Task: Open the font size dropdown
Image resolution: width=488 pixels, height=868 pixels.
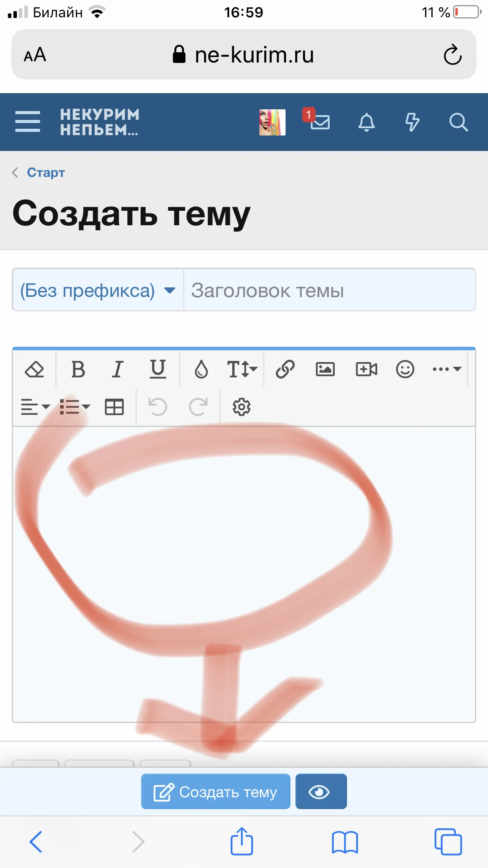Action: [x=242, y=369]
